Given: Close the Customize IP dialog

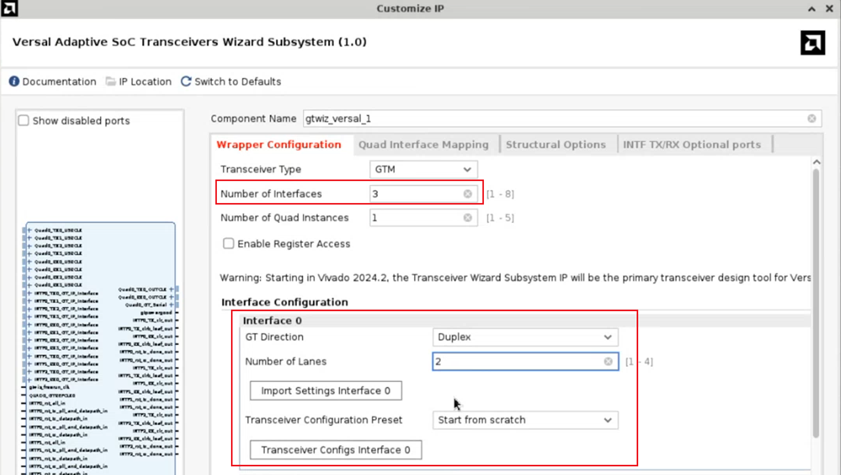Looking at the screenshot, I should (x=829, y=9).
